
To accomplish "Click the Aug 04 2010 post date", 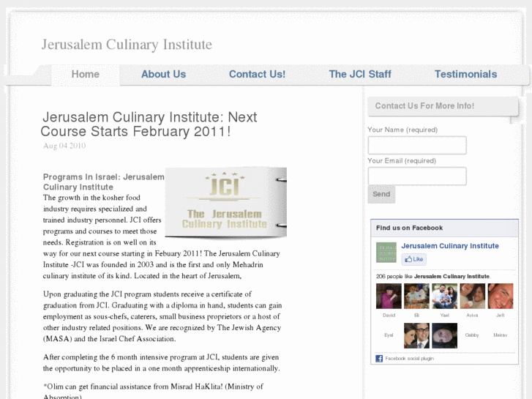I will (64, 146).
